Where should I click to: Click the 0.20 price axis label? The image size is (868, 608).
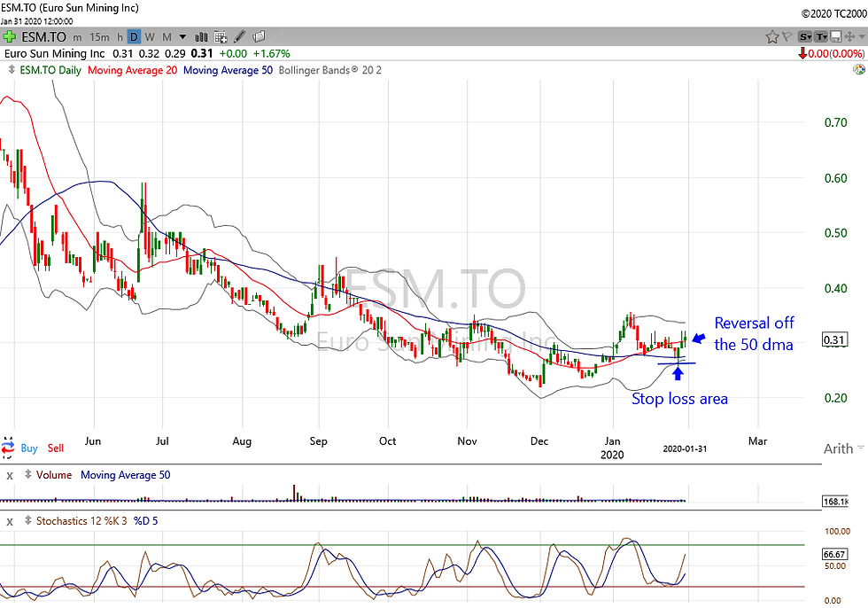point(835,398)
